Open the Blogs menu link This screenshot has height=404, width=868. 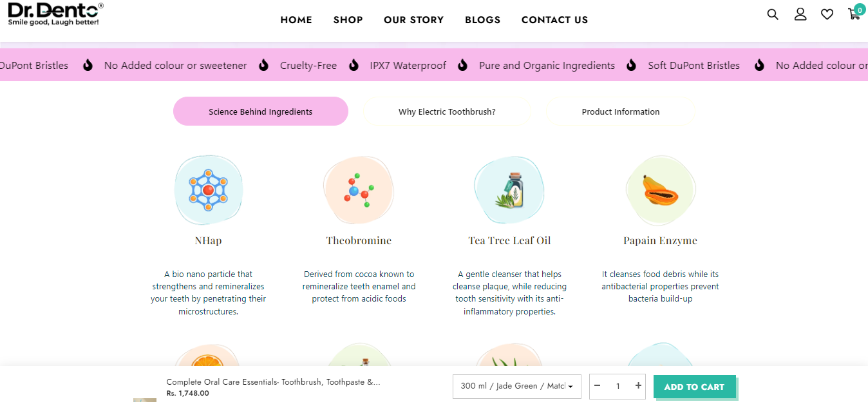(x=482, y=20)
